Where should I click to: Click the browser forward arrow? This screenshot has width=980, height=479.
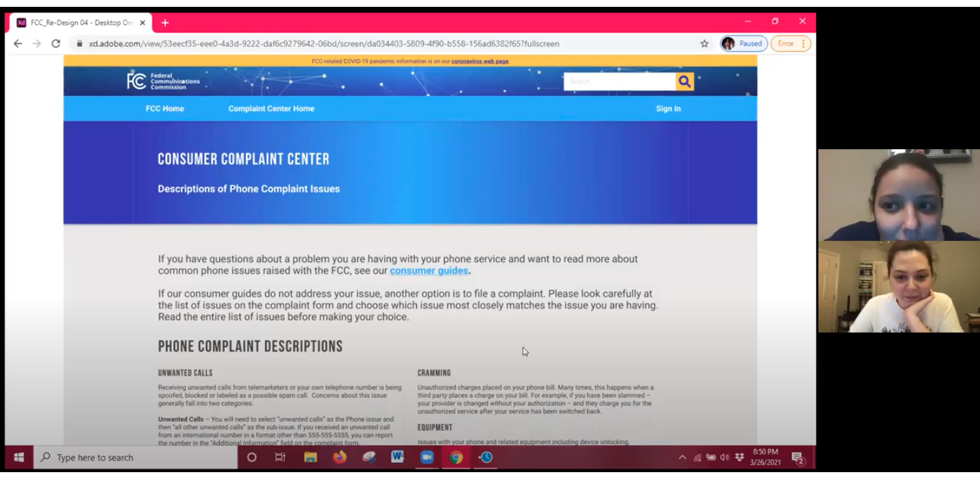[x=37, y=44]
